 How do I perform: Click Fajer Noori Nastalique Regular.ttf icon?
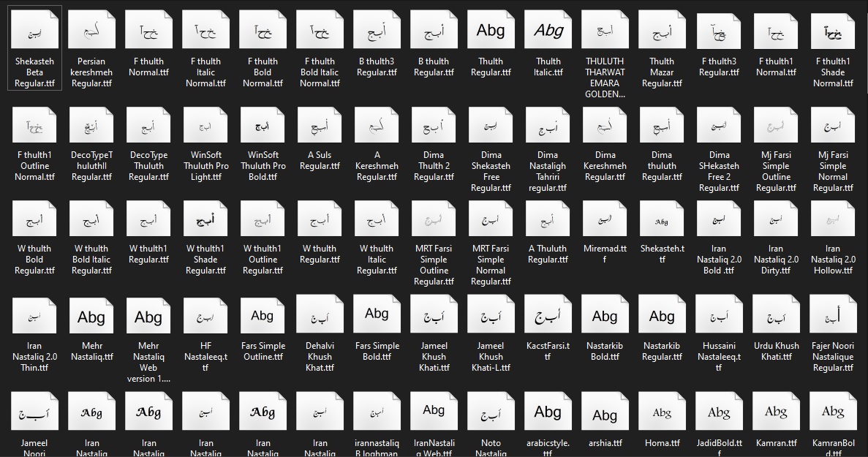point(833,316)
